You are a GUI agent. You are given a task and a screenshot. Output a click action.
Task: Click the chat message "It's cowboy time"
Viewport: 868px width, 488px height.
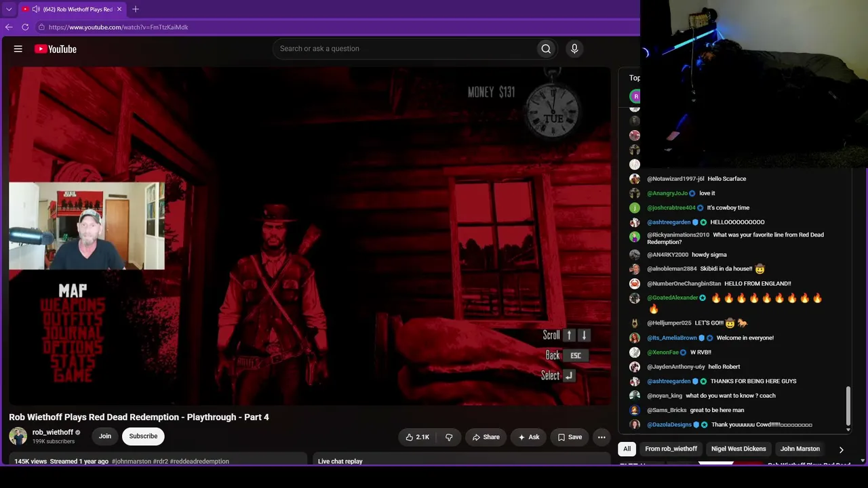pos(728,208)
